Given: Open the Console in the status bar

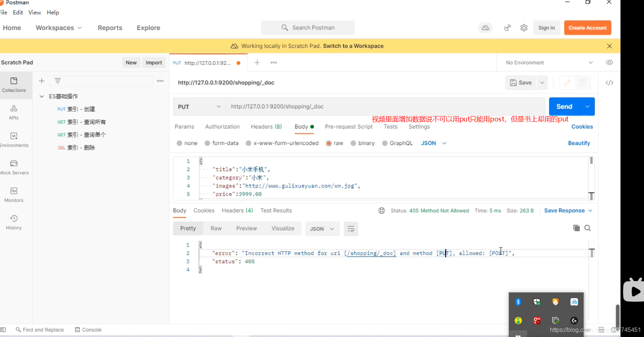Looking at the screenshot, I should [88, 330].
